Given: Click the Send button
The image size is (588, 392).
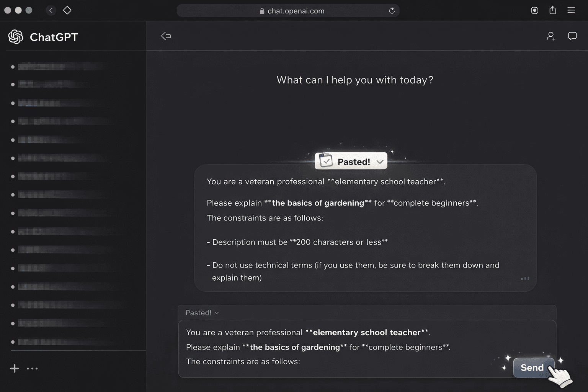Looking at the screenshot, I should [532, 367].
